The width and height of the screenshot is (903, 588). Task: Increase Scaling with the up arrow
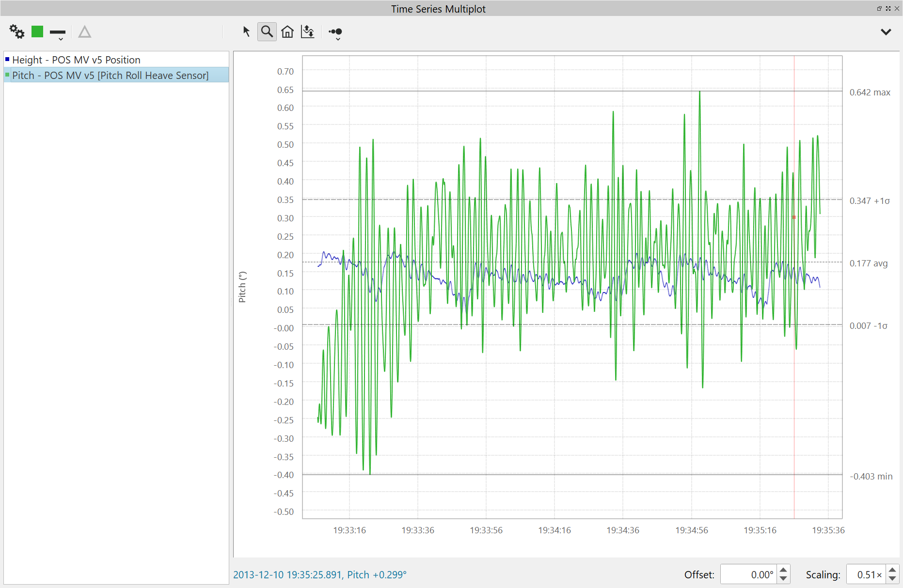pyautogui.click(x=892, y=570)
